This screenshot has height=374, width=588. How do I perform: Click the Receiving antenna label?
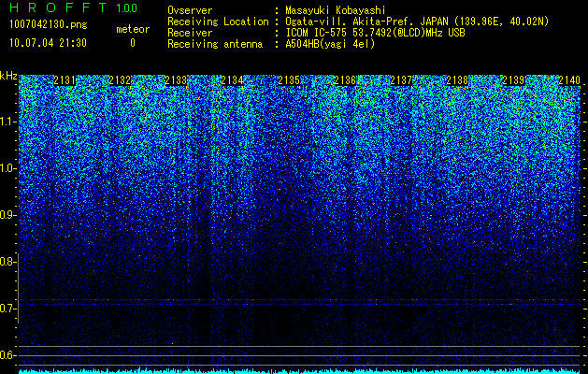click(x=215, y=44)
